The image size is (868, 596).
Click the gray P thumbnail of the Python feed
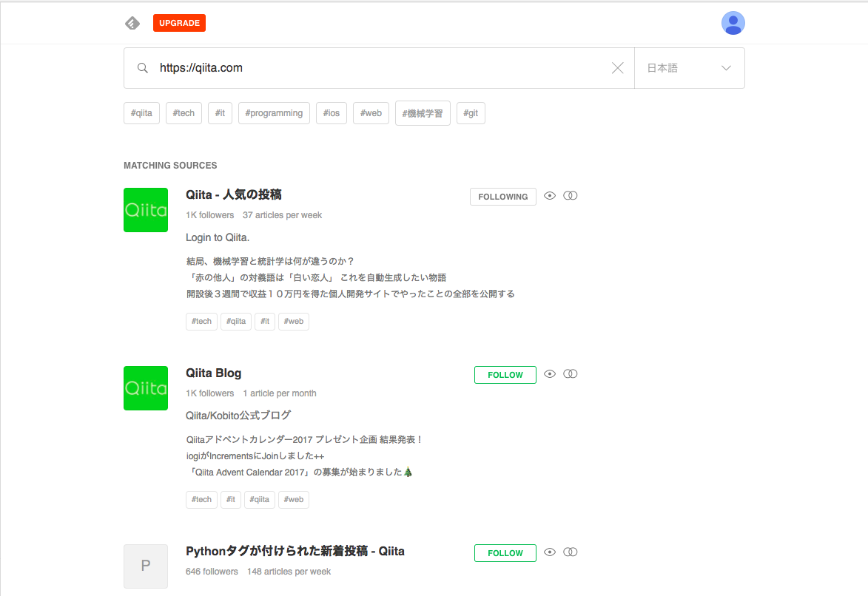[146, 566]
